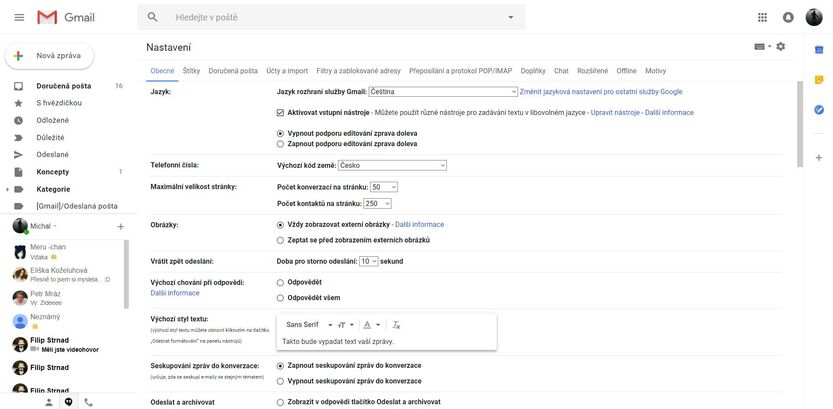This screenshot has width=833, height=409.
Task: Select Odpovědět všem radio option
Action: coord(280,298)
